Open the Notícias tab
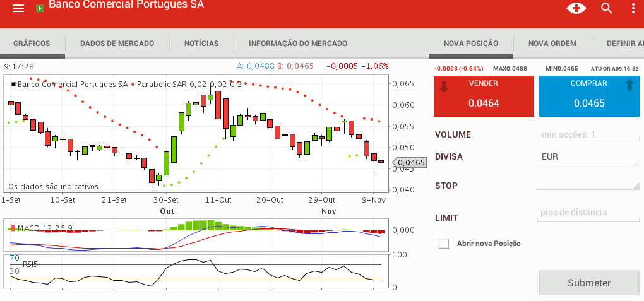Screen dimensions: 644x301 (201, 44)
